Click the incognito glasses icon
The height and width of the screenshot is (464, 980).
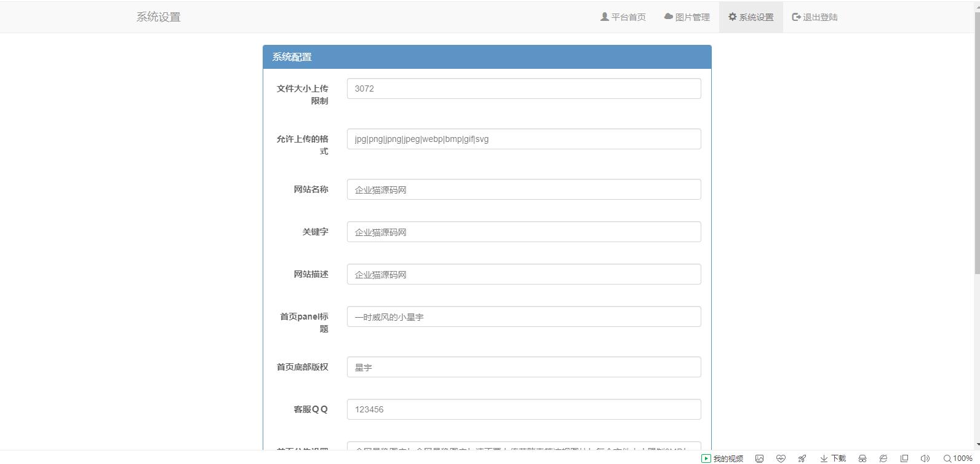pyautogui.click(x=862, y=458)
